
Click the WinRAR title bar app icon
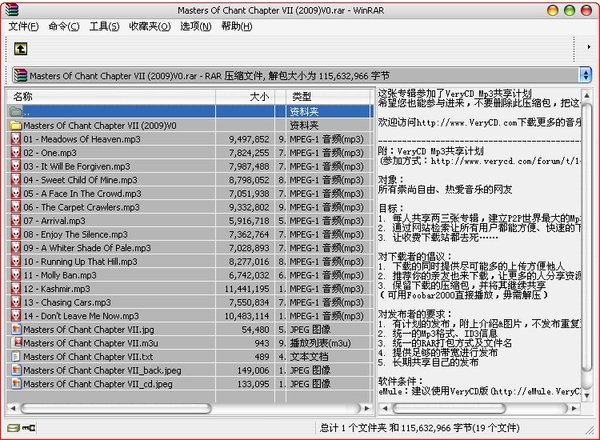(x=11, y=9)
